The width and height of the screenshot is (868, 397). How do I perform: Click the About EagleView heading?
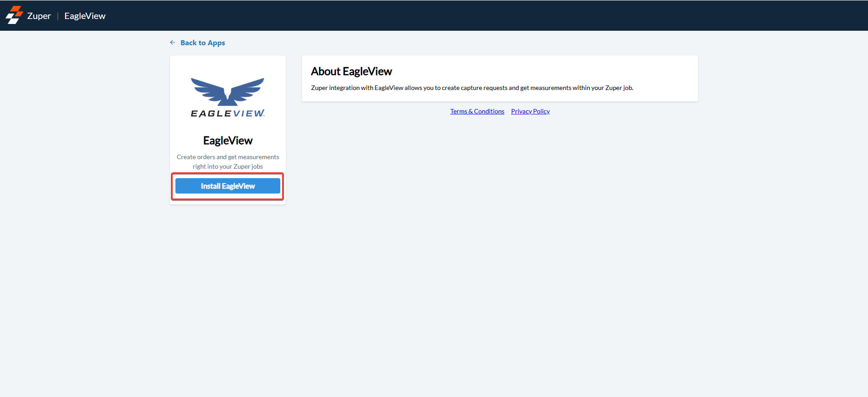pos(351,71)
